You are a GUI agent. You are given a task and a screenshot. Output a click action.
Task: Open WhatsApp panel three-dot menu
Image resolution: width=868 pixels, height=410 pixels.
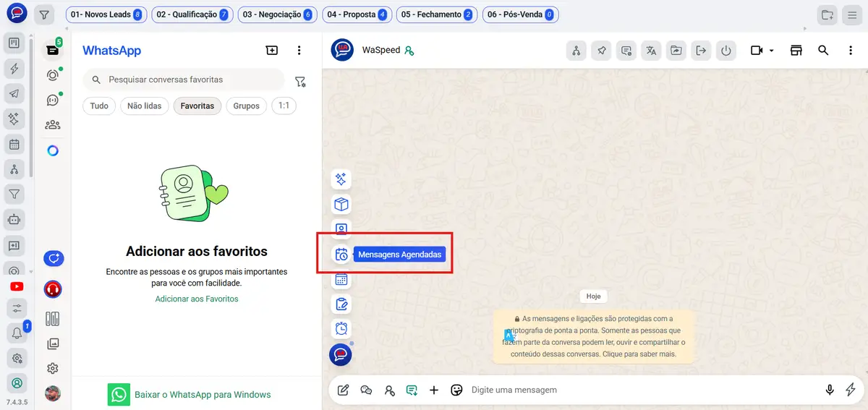point(299,51)
